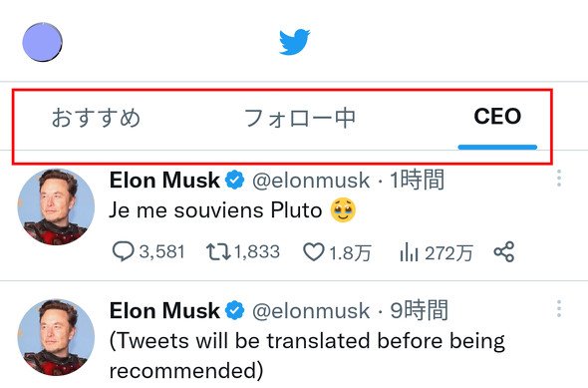Like the tweet showing 1.8万 likes

pyautogui.click(x=314, y=251)
